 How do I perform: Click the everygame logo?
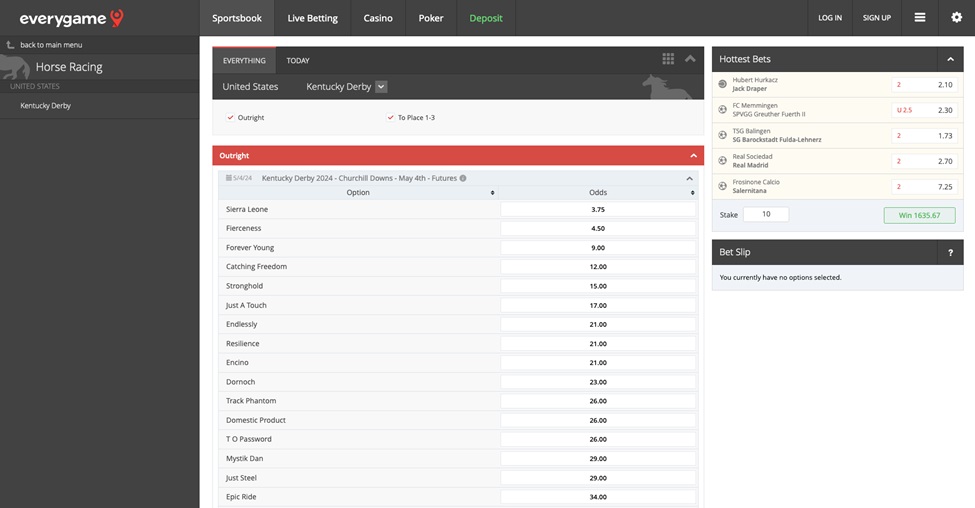click(x=72, y=18)
